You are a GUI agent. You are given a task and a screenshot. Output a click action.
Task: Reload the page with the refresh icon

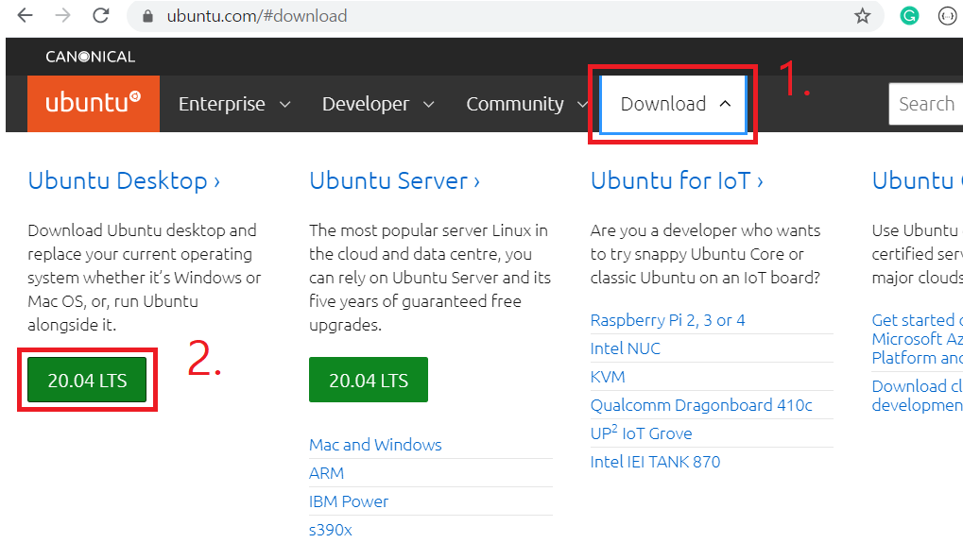101,15
